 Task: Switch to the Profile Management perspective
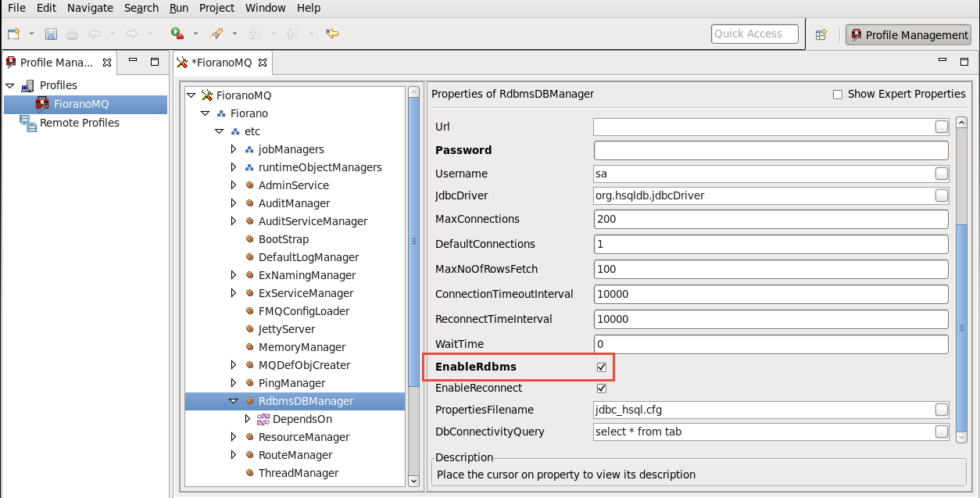[908, 34]
